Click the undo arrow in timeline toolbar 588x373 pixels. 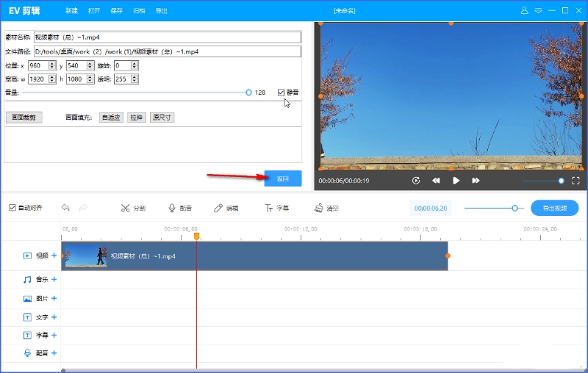point(65,208)
